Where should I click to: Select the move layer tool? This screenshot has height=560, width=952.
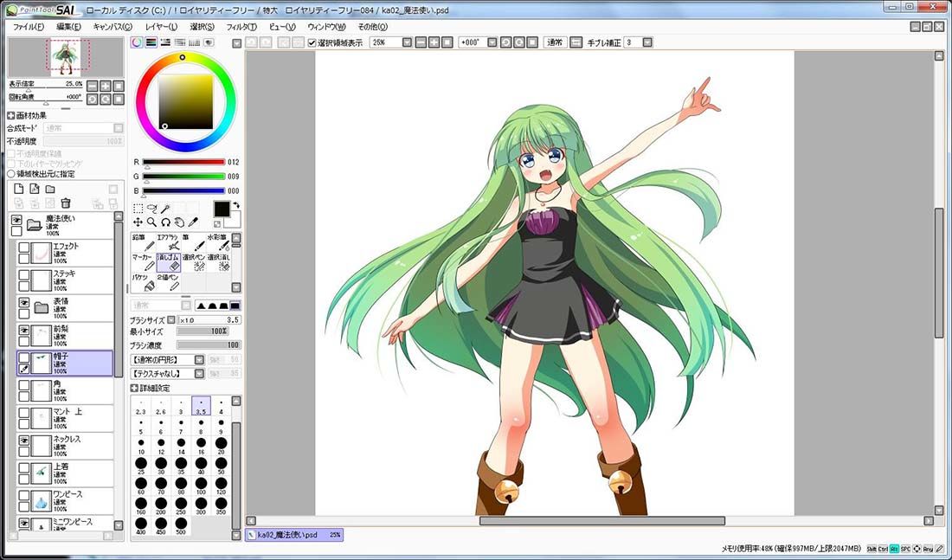[138, 222]
